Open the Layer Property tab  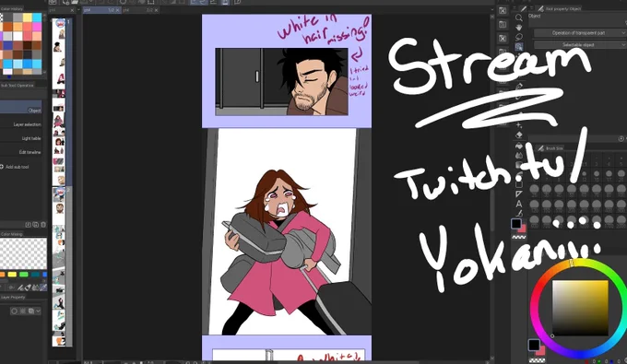13,298
